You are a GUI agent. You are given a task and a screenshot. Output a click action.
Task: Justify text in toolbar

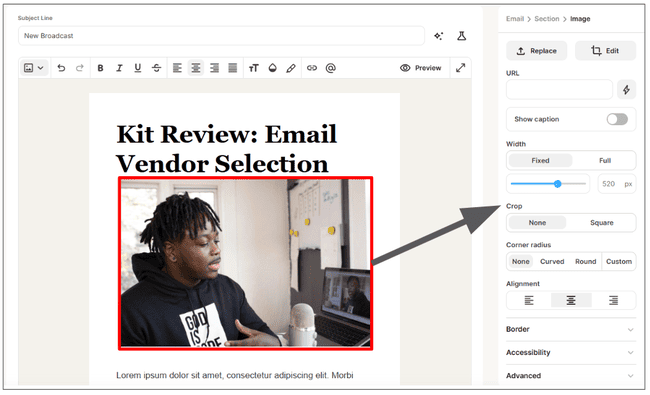pyautogui.click(x=233, y=68)
